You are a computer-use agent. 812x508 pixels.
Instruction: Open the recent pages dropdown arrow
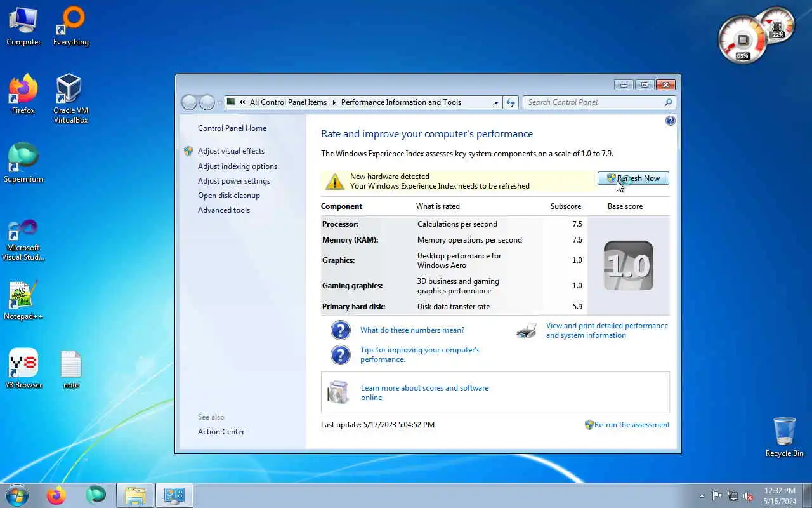click(x=220, y=102)
